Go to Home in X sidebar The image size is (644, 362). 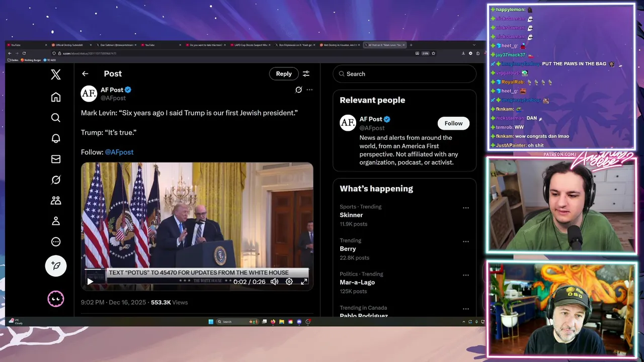56,97
